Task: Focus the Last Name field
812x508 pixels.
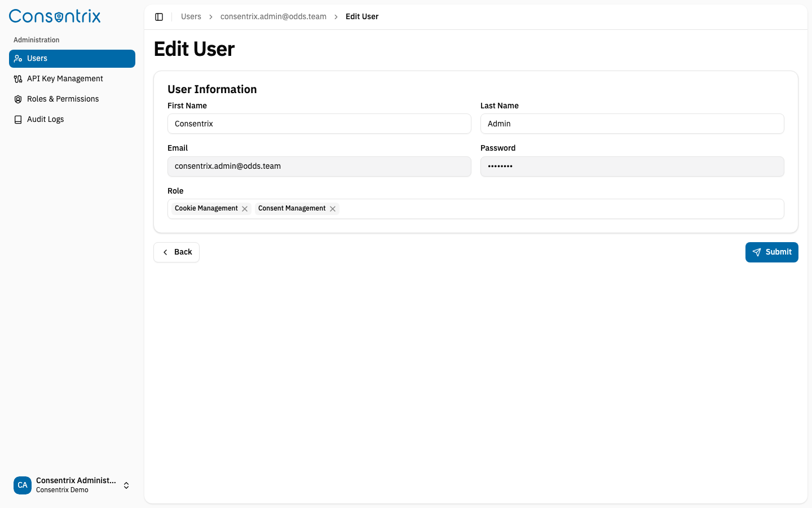Action: [x=632, y=124]
